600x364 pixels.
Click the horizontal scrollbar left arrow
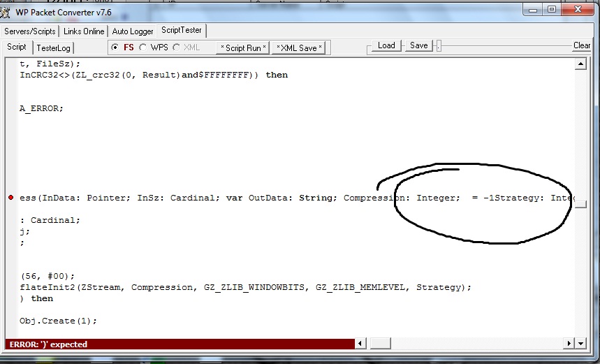click(x=360, y=343)
